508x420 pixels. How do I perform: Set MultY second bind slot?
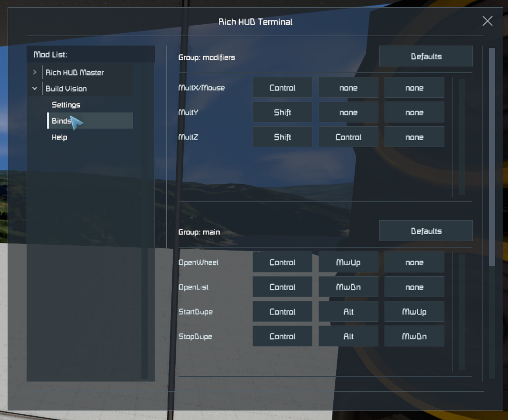coord(348,112)
